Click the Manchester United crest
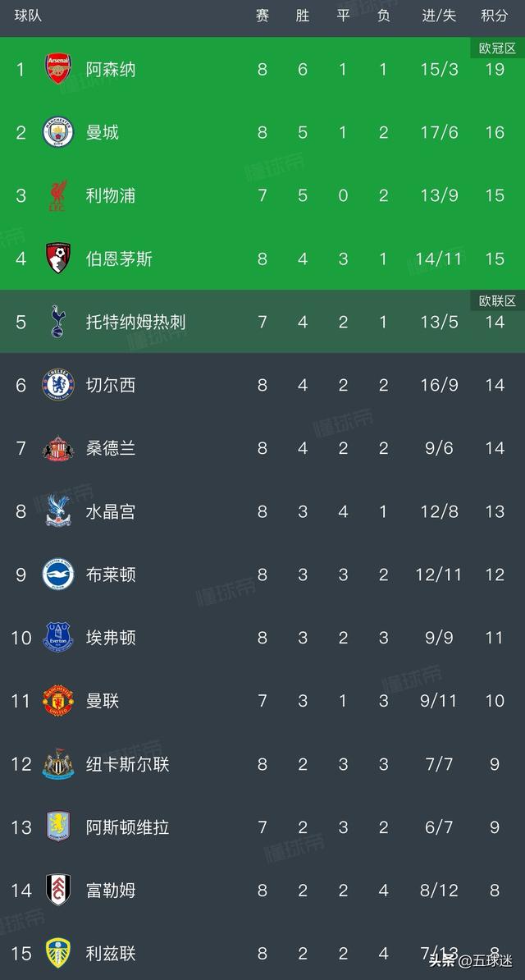The height and width of the screenshot is (980, 525). (x=58, y=701)
